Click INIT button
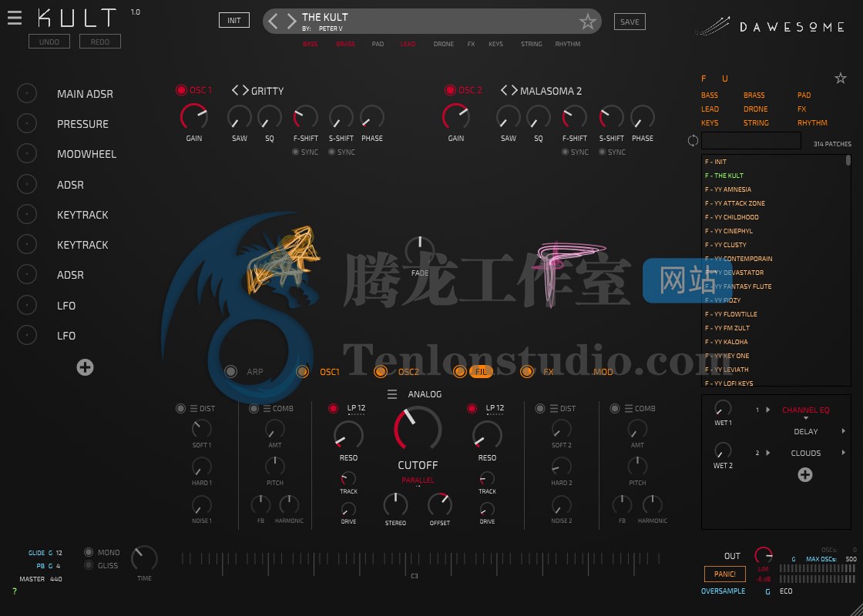Viewport: 863px width, 616px height. tap(234, 20)
